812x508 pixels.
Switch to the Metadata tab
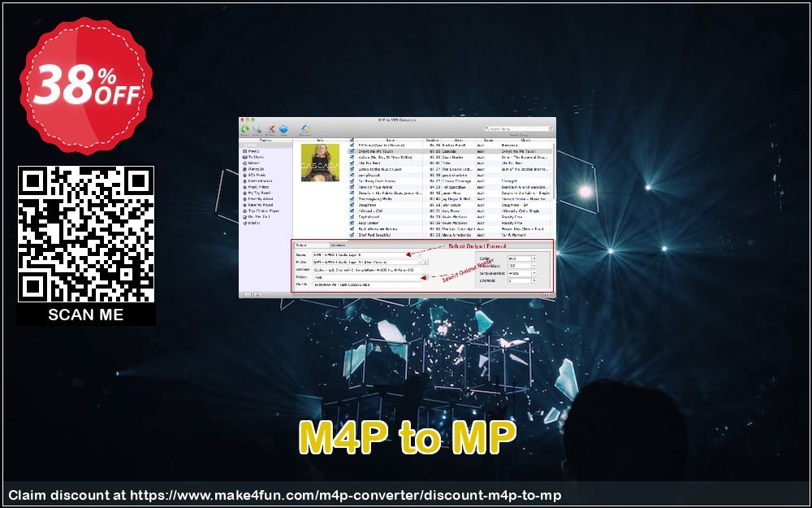339,245
